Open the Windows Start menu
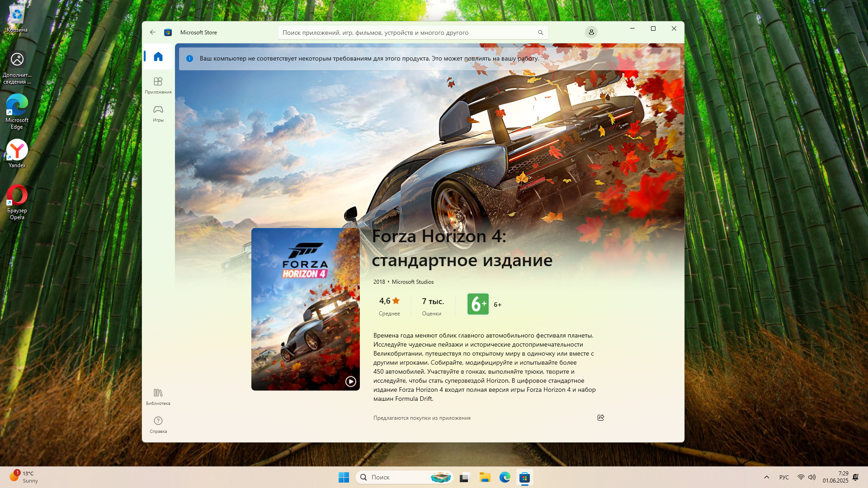868x488 pixels. click(x=344, y=477)
